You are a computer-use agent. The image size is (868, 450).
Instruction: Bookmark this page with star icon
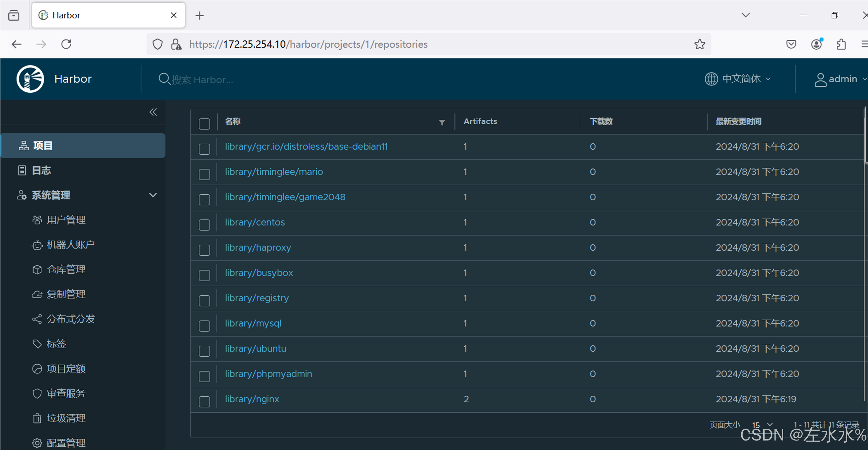pos(700,44)
